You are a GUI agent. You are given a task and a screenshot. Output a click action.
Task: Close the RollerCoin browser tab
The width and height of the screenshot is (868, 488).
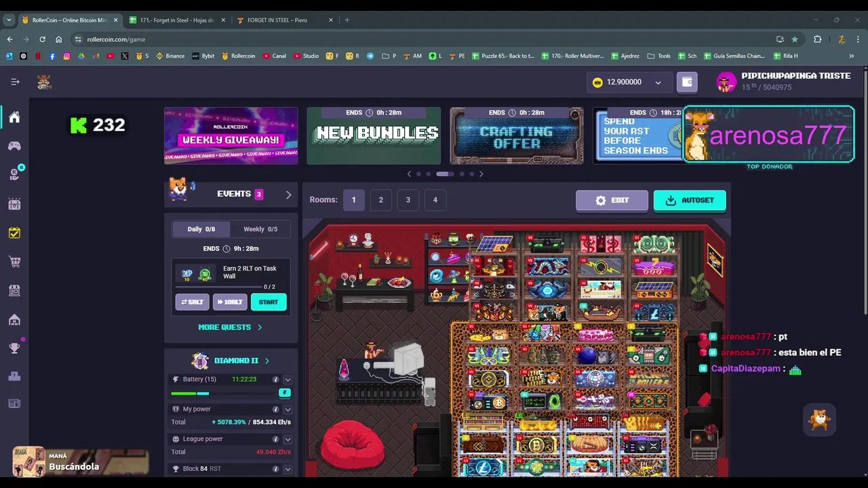click(x=115, y=20)
